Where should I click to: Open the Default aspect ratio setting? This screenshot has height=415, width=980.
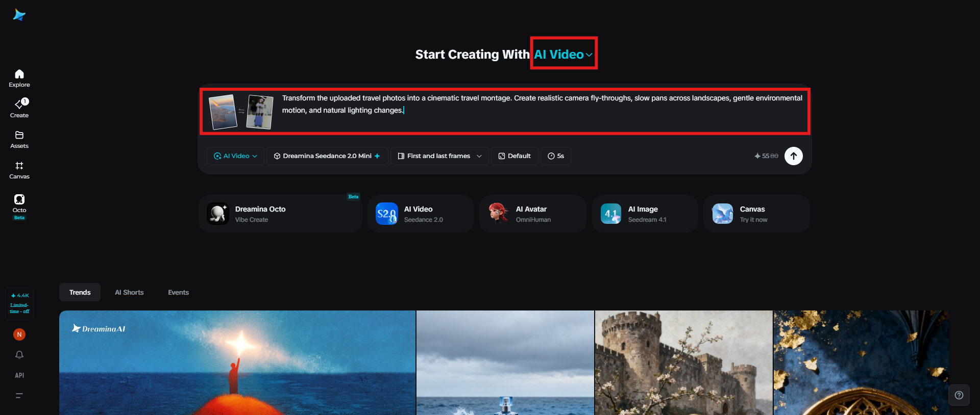coord(514,156)
